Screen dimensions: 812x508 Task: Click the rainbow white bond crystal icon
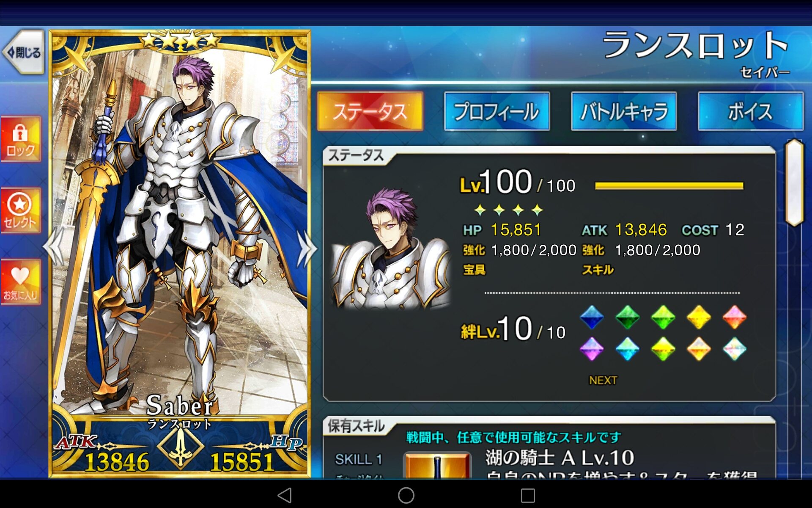(x=735, y=349)
